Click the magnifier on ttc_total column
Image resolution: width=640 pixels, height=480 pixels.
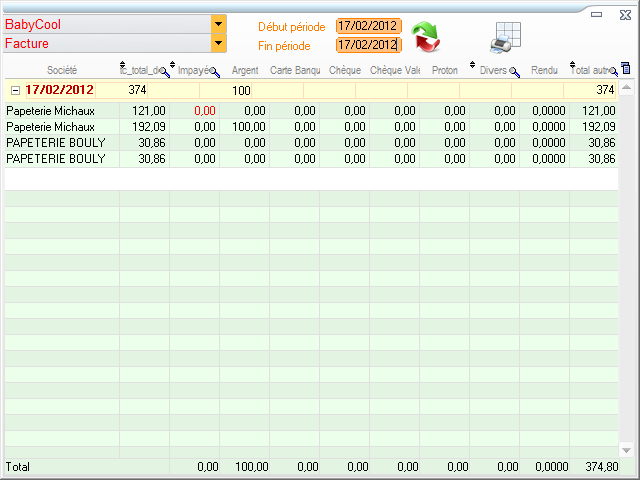click(165, 72)
